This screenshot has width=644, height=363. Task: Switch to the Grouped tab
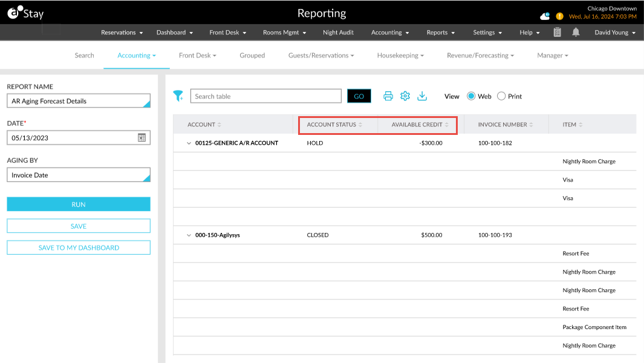coord(252,56)
